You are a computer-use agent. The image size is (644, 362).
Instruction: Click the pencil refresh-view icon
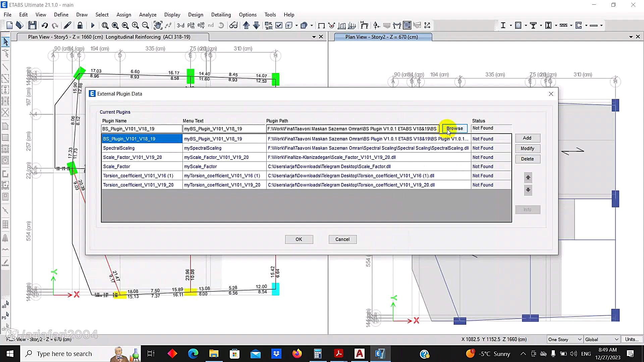[67, 25]
